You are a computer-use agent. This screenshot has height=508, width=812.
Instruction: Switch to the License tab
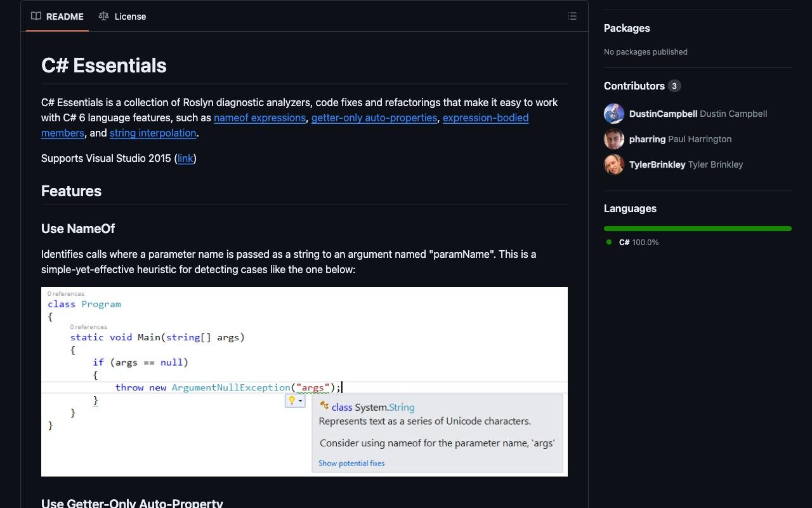click(122, 17)
